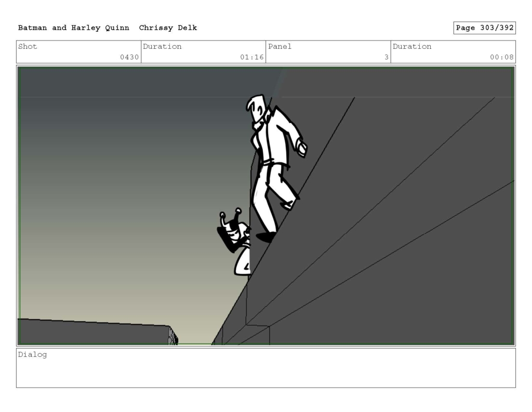Image resolution: width=532 pixels, height=412 pixels.
Task: Select the shot number "0430"
Action: click(x=129, y=57)
